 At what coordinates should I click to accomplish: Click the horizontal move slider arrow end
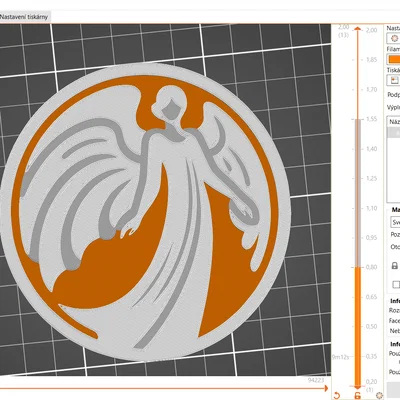tap(325, 388)
